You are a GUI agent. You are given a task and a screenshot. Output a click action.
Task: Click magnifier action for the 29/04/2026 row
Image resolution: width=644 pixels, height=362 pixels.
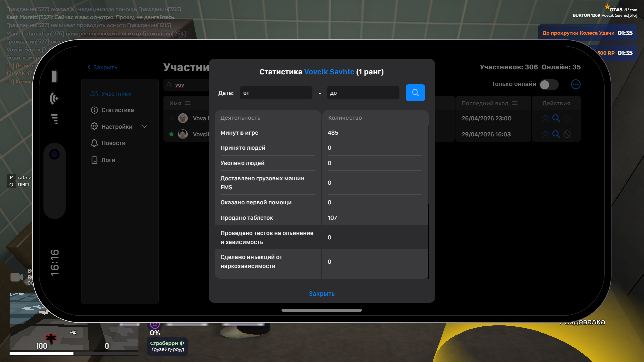(x=556, y=134)
